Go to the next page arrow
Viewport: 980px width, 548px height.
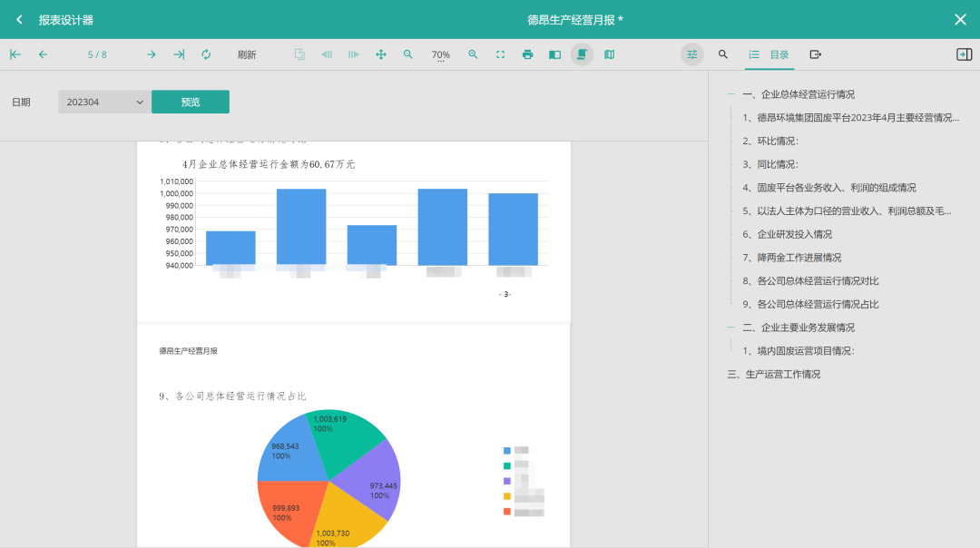coord(152,55)
